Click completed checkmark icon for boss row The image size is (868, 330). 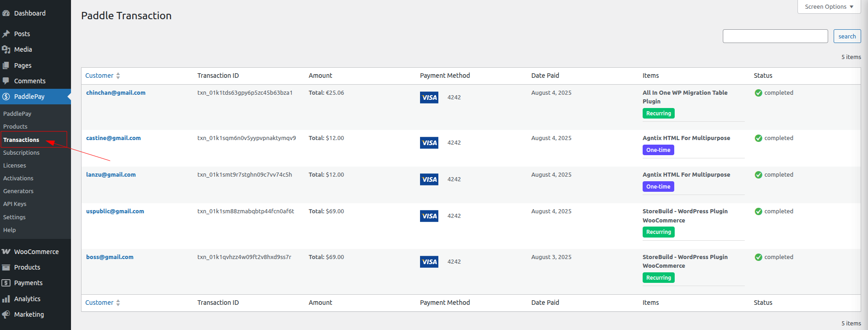coord(759,257)
